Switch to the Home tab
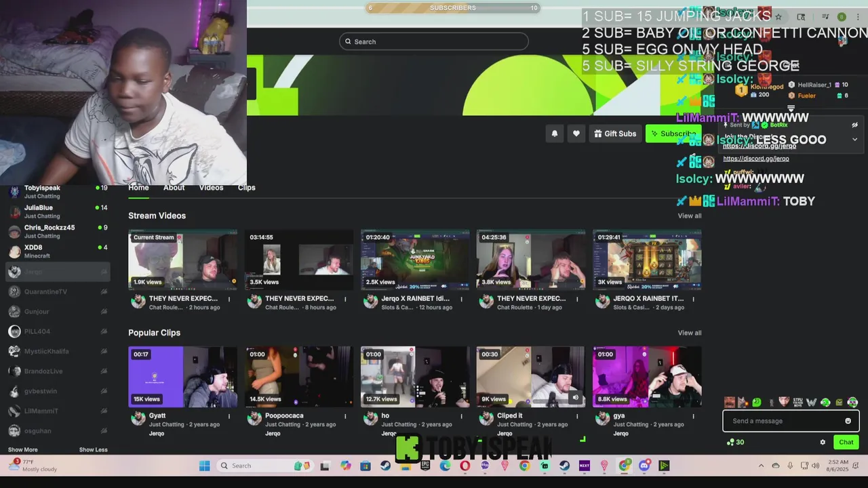Viewport: 868px width, 488px height. (138, 188)
